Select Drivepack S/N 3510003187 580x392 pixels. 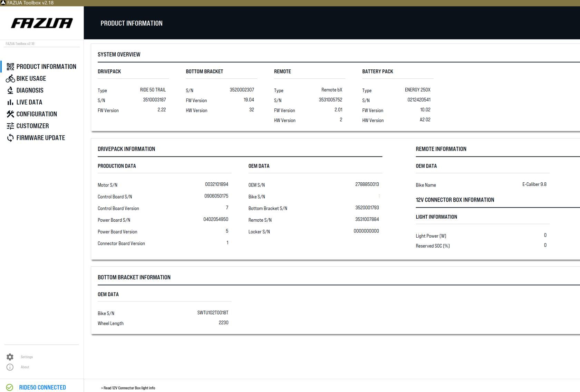154,100
